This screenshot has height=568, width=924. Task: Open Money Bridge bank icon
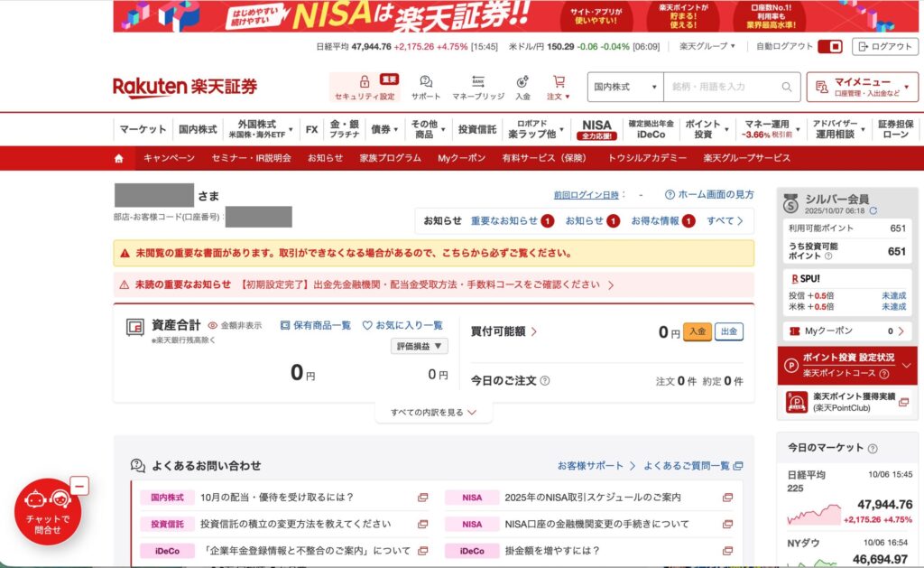[x=478, y=81]
